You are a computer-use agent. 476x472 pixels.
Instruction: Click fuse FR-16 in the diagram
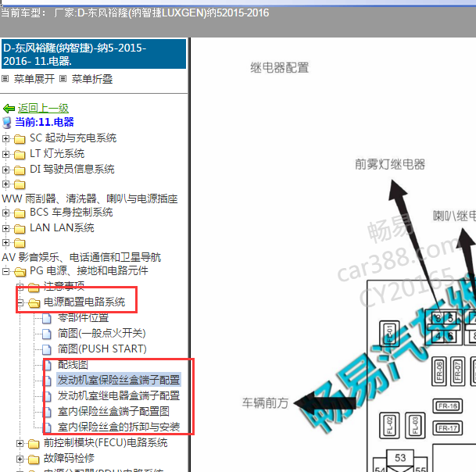tap(447, 406)
